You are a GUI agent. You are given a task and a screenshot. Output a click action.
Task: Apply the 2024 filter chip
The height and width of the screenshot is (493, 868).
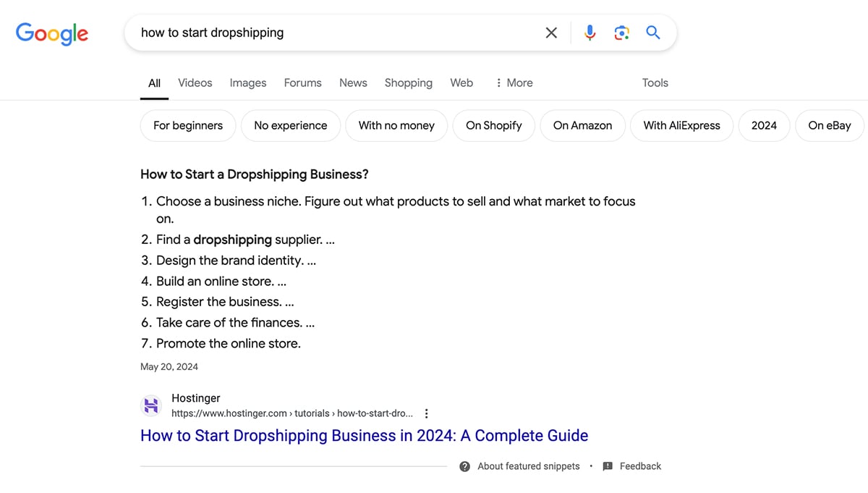tap(764, 125)
